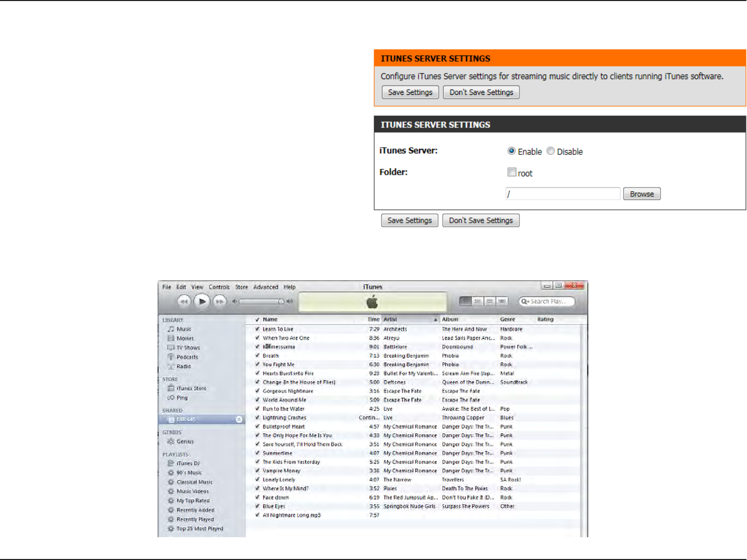Click Browse to choose the iTunes folder

(x=642, y=194)
